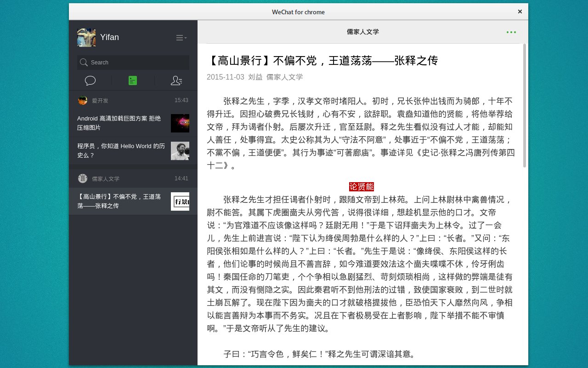Switch to the Subscriptions articles tab icon

(133, 81)
